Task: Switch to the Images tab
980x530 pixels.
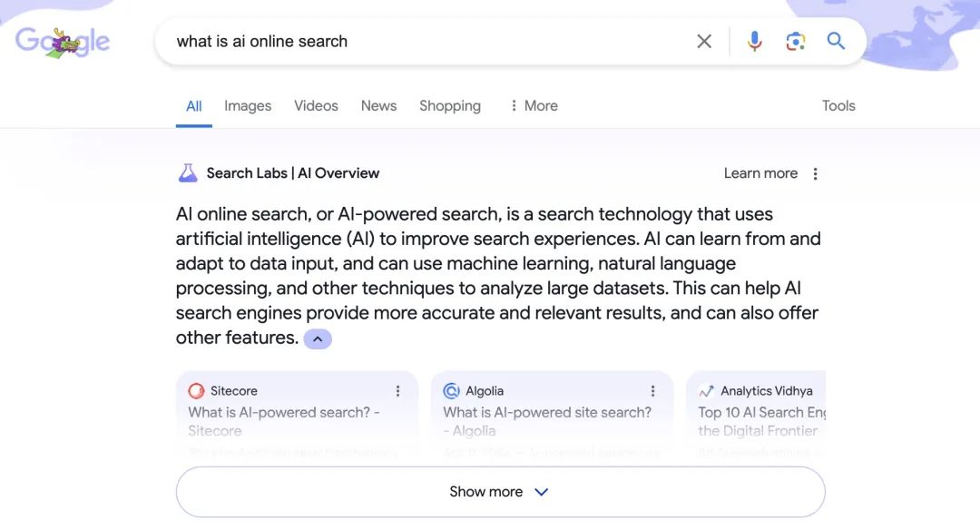Action: click(248, 105)
